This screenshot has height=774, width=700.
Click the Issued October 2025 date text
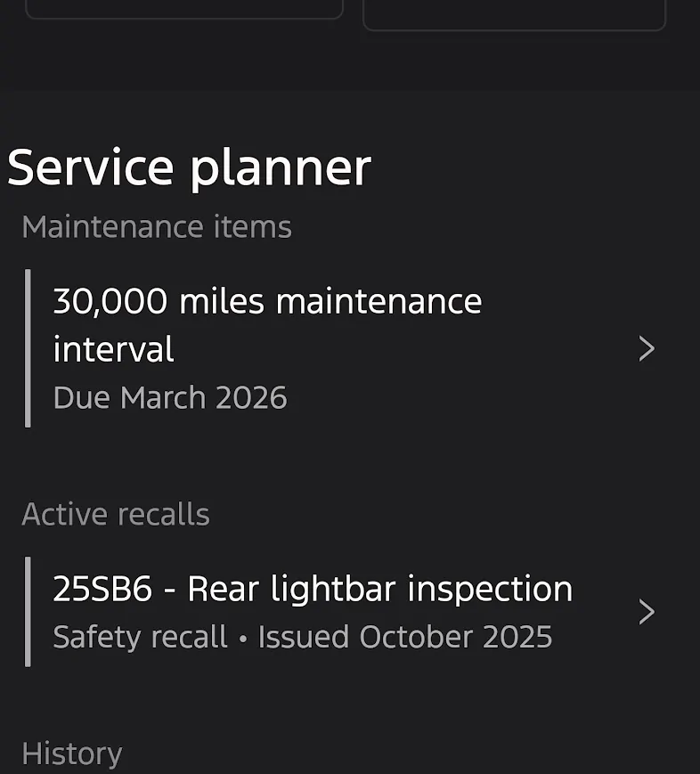coord(405,638)
